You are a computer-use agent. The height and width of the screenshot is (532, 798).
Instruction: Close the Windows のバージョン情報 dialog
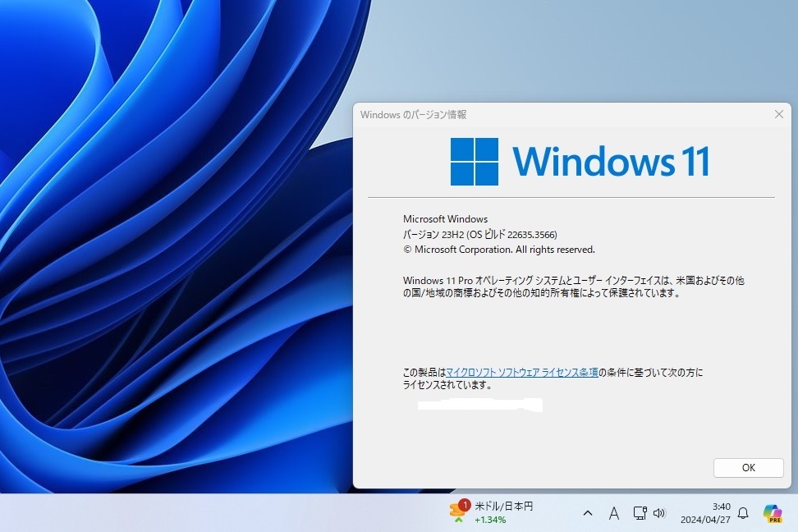(x=778, y=114)
